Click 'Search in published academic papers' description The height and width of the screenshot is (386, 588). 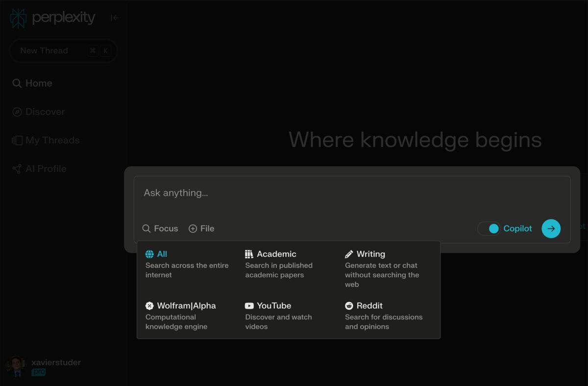click(x=279, y=270)
